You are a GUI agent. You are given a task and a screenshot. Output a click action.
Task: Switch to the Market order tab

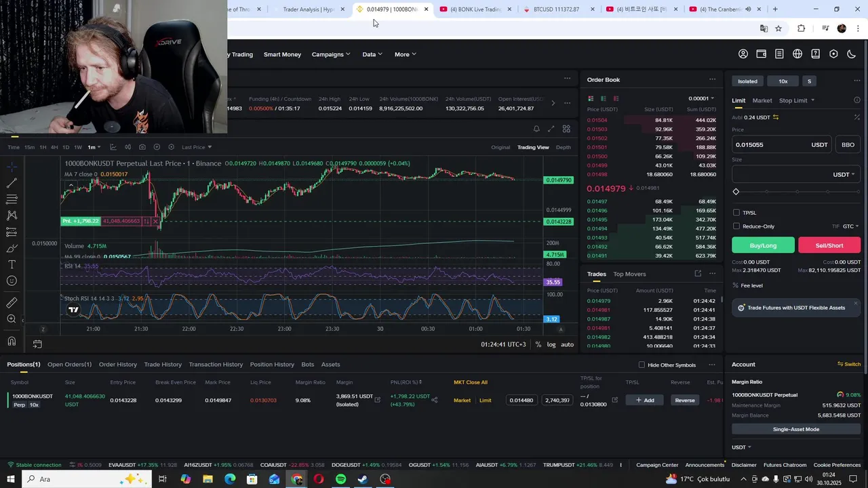[x=762, y=100]
